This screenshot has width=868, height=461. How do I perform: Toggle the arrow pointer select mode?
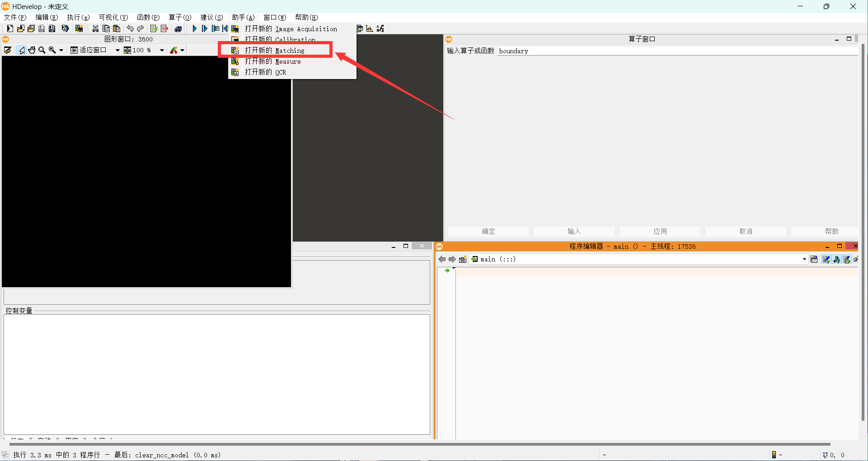(x=21, y=50)
